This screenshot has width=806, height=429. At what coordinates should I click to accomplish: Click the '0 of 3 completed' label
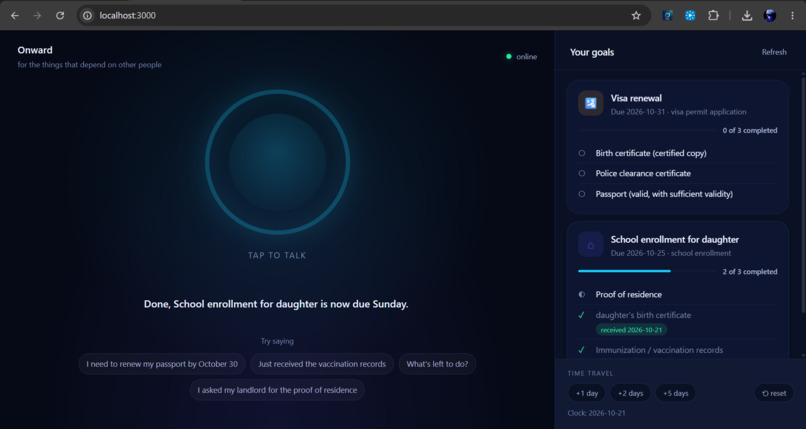tap(749, 130)
